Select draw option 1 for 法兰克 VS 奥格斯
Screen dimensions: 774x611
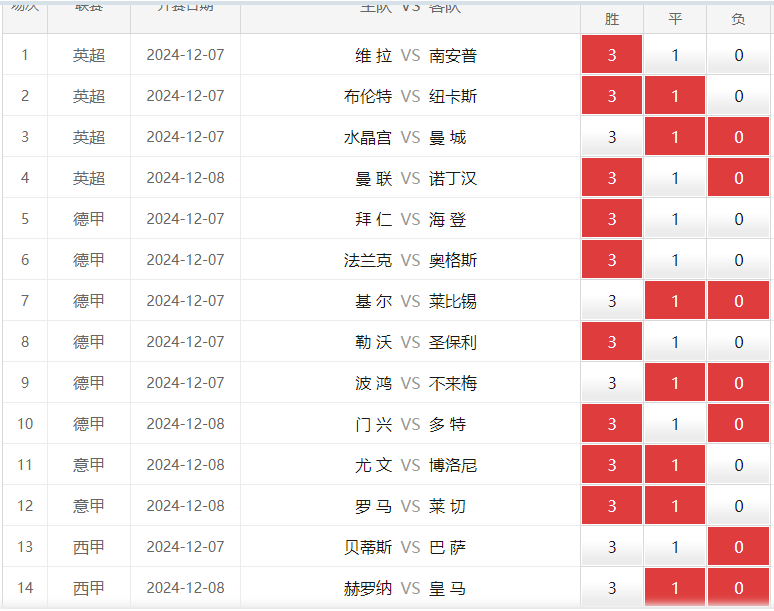tap(675, 259)
